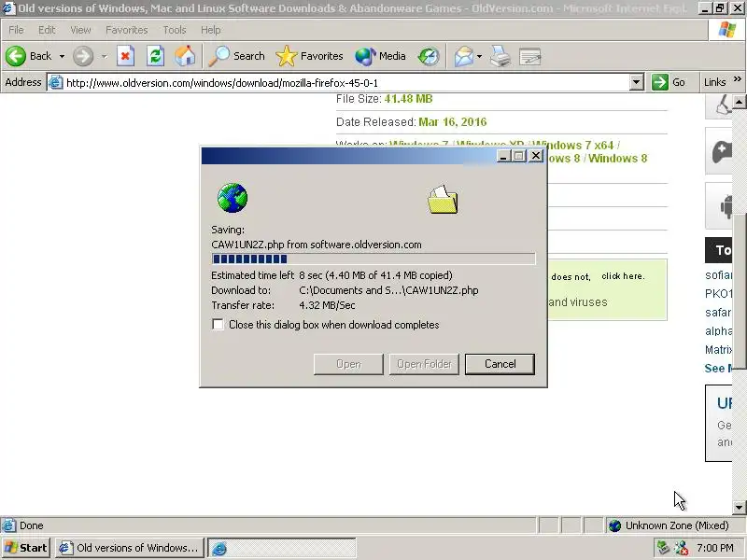Click the status bar page icon near Done
Image resolution: width=747 pixels, height=560 pixels.
click(x=8, y=525)
